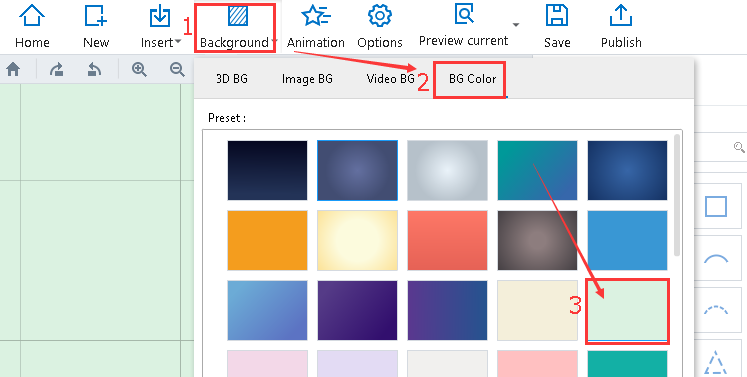Open Options gear button

[380, 26]
